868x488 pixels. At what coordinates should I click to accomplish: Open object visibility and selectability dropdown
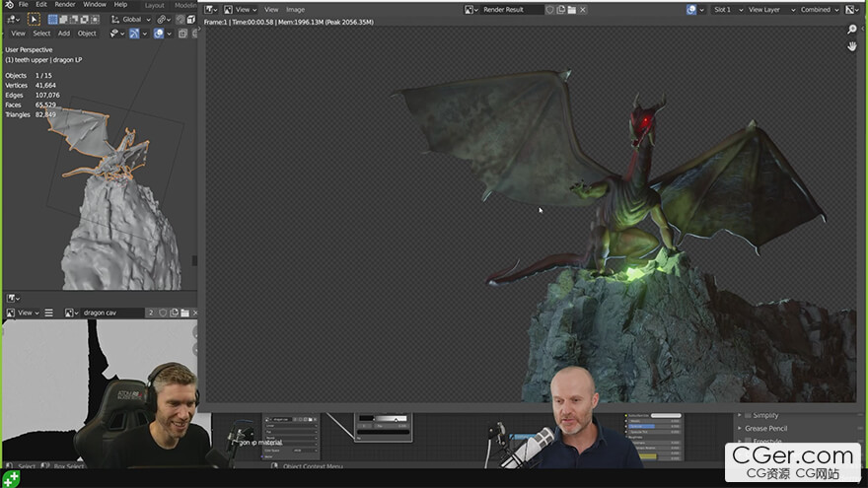117,34
